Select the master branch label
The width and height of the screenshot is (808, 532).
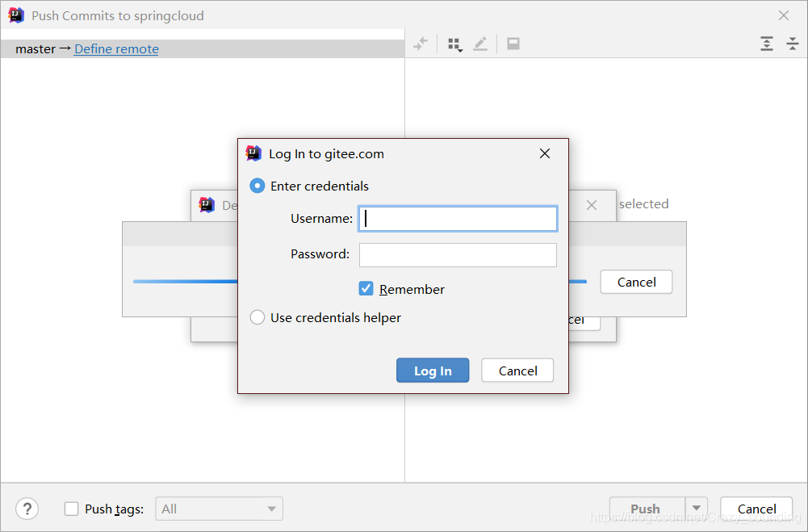pyautogui.click(x=36, y=49)
